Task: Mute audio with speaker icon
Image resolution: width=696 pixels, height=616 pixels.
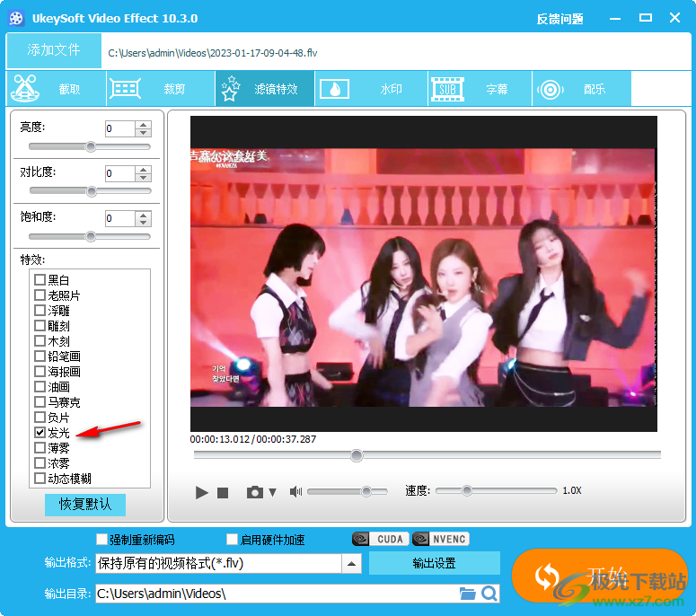Action: click(x=295, y=491)
